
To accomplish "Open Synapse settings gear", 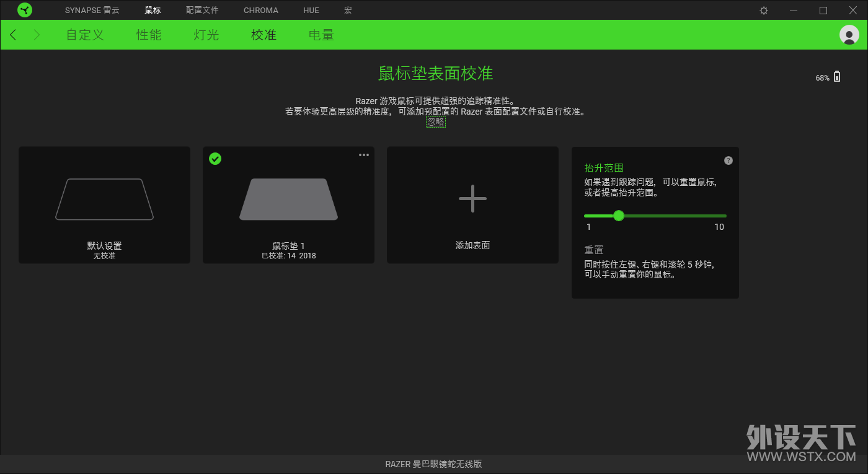I will 764,11.
